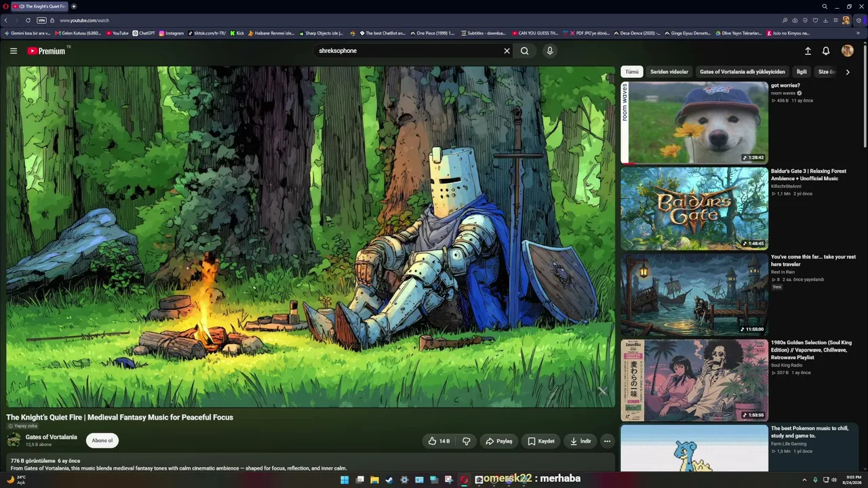Image resolution: width=868 pixels, height=488 pixels.
Task: Share the video with Paylaş
Action: click(x=499, y=441)
